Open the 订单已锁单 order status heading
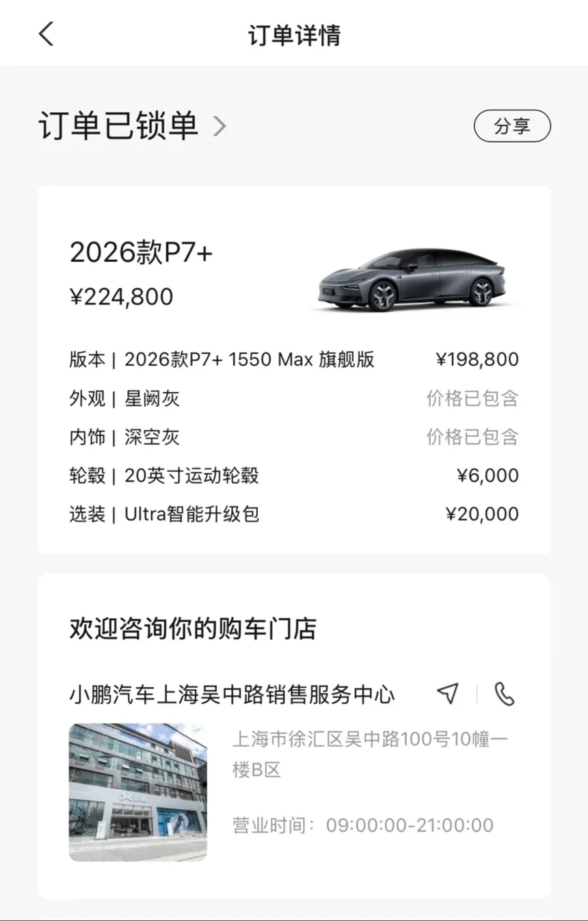 tap(118, 126)
